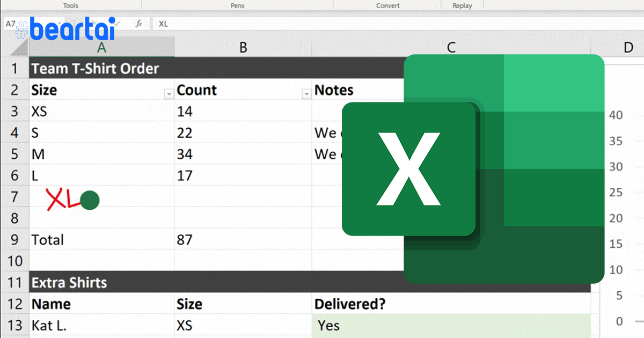644x338 pixels.
Task: Click the fx Insert Function icon
Action: 139,24
